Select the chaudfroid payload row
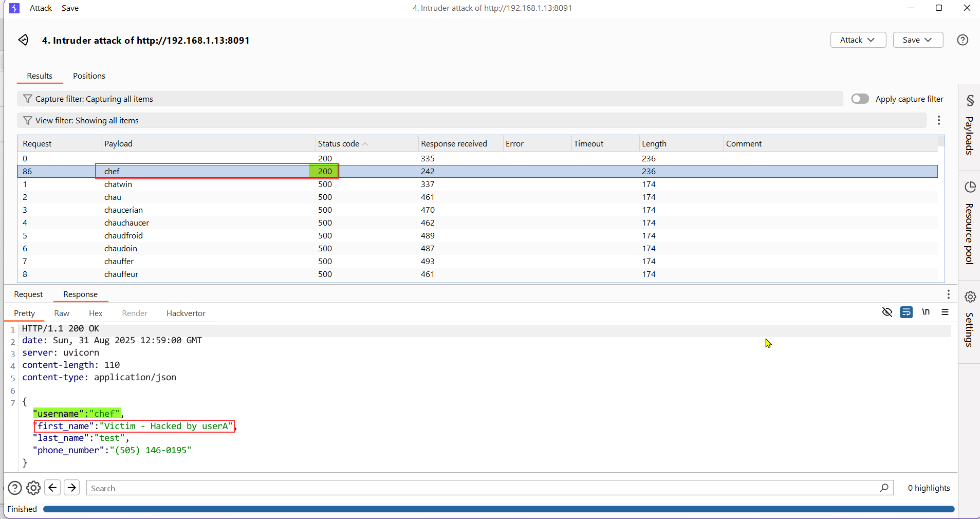The image size is (980, 519). pyautogui.click(x=477, y=235)
